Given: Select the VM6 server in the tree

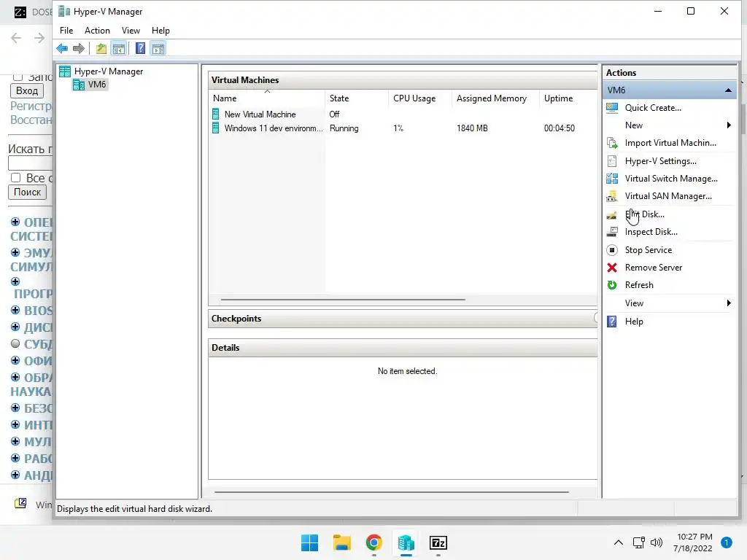Looking at the screenshot, I should click(90, 85).
